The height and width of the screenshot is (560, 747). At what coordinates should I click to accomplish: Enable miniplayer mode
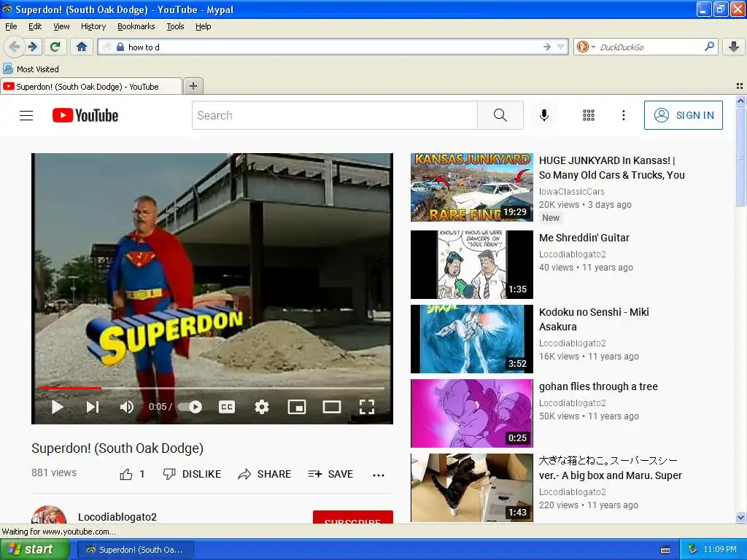[x=297, y=407]
